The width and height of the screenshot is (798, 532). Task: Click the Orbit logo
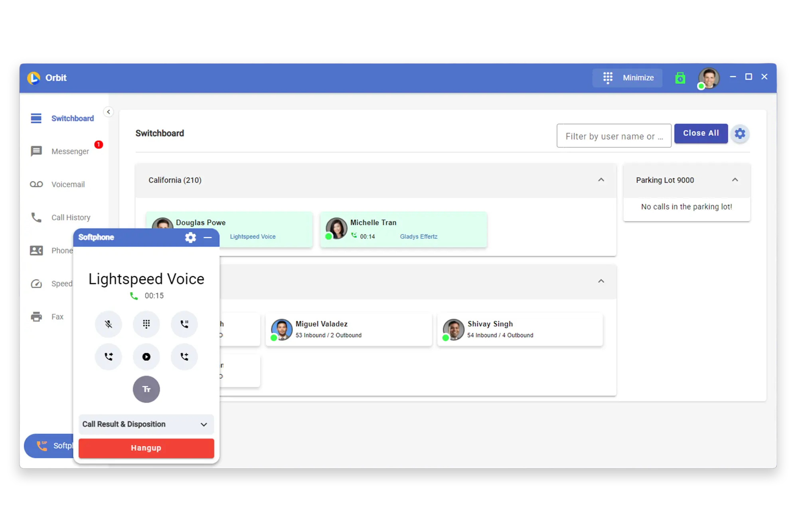pyautogui.click(x=34, y=78)
